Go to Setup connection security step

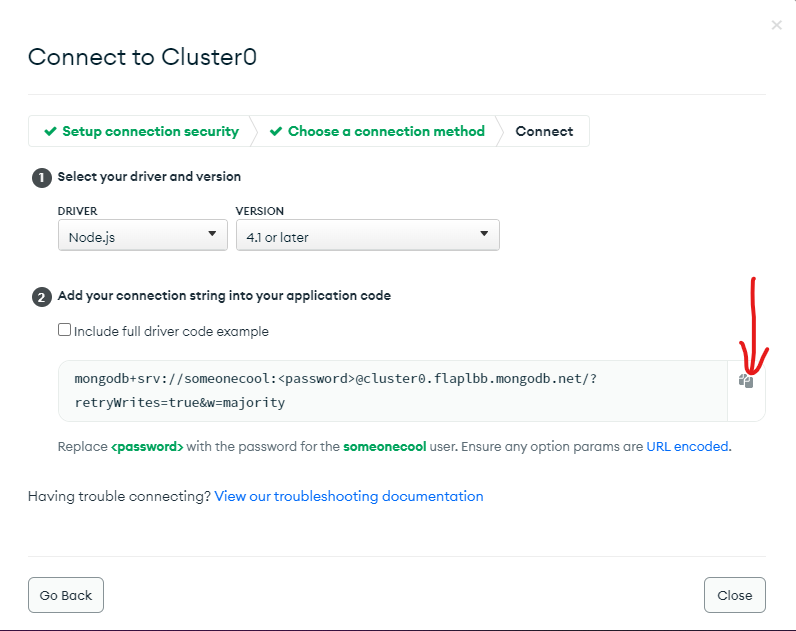coord(150,132)
